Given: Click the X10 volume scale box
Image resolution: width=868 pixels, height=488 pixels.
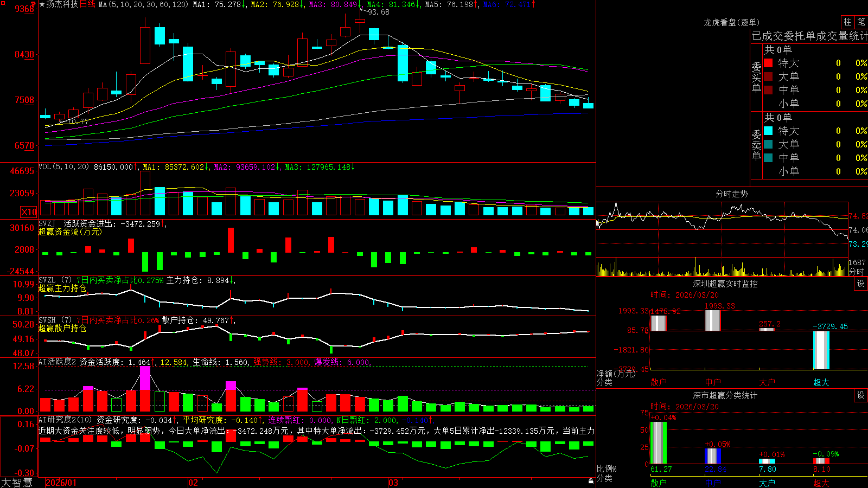Looking at the screenshot, I should (x=29, y=212).
